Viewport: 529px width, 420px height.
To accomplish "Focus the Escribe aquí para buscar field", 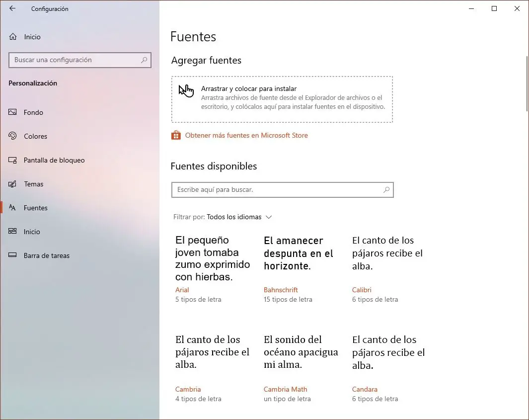I will click(282, 190).
